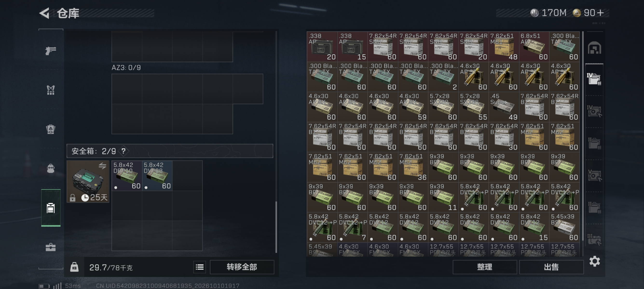
Task: Toggle list view icon next to 转移全部
Action: pos(199,267)
